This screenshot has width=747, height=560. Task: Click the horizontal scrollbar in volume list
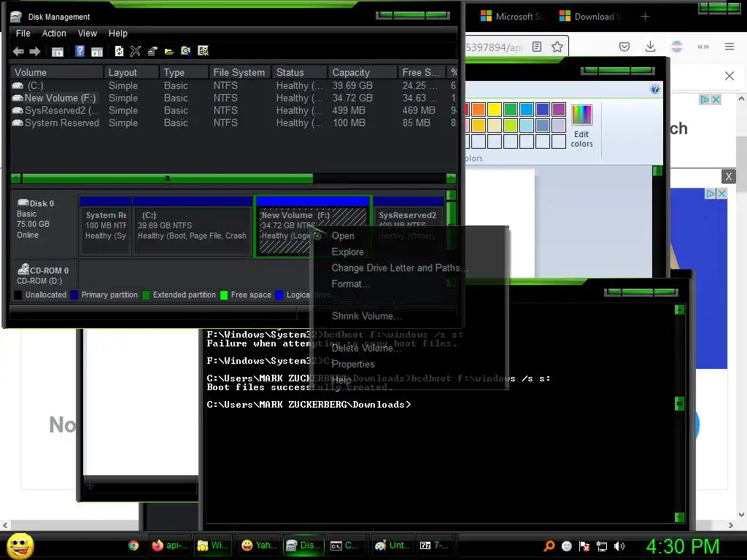(x=167, y=179)
